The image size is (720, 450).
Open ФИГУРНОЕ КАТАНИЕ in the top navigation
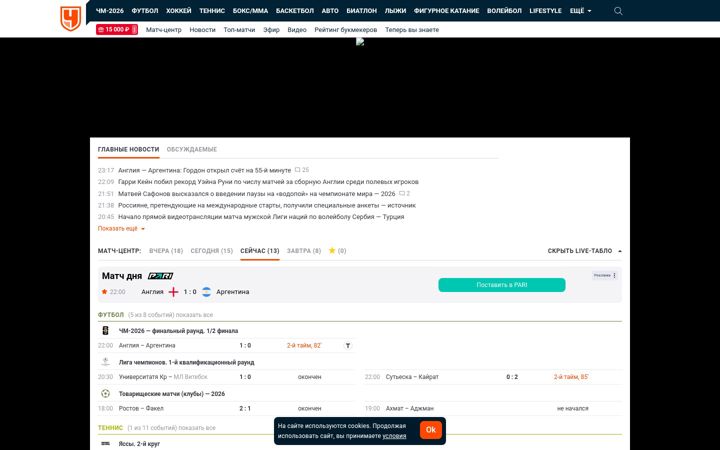tap(446, 11)
